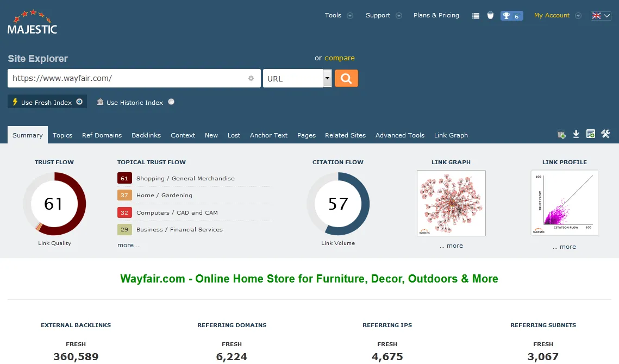Expand the Tools menu

coord(339,15)
